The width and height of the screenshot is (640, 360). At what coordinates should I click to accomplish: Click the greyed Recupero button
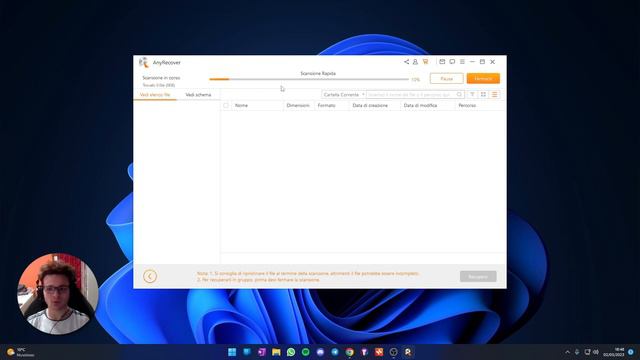tap(478, 276)
